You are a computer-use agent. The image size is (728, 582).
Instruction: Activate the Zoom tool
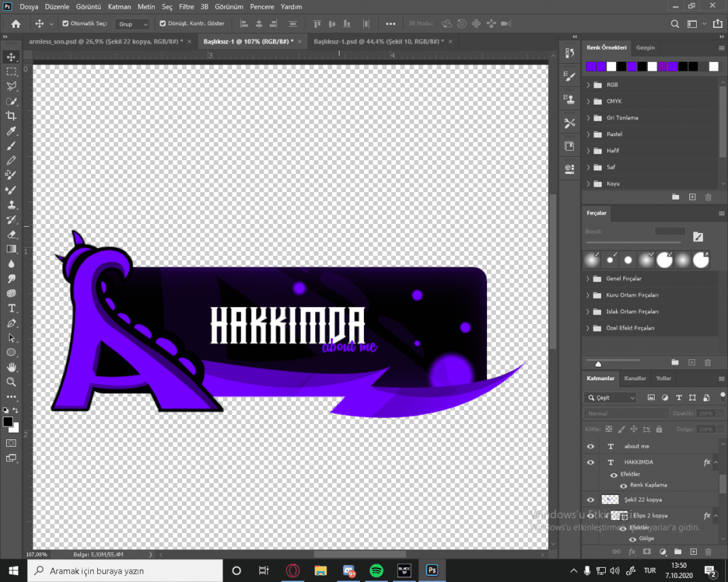click(11, 382)
